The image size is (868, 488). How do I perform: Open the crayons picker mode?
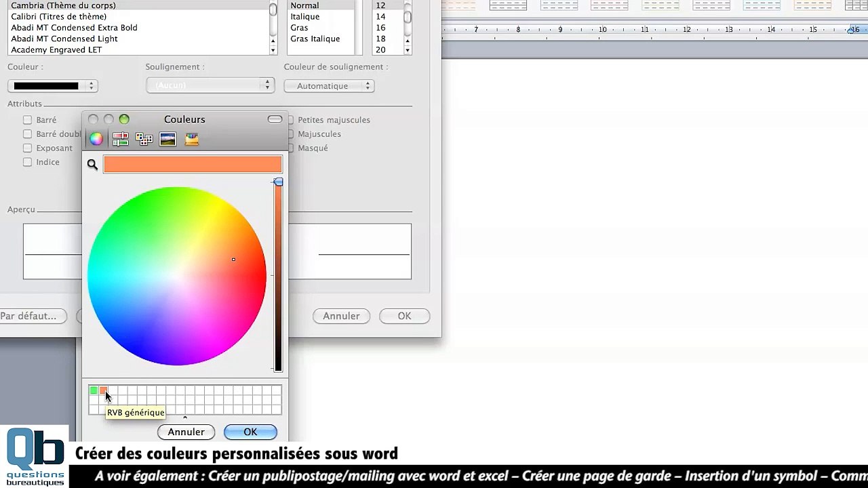(192, 139)
